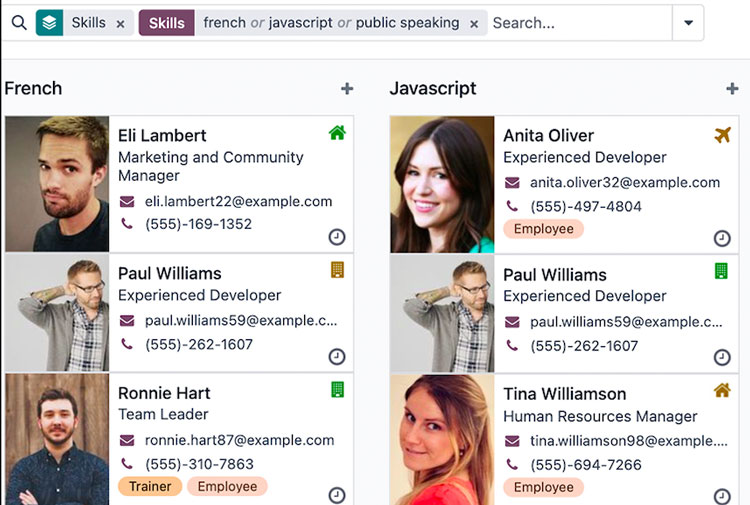The image size is (750, 505).
Task: Add a new record in Javascript column
Action: point(732,89)
